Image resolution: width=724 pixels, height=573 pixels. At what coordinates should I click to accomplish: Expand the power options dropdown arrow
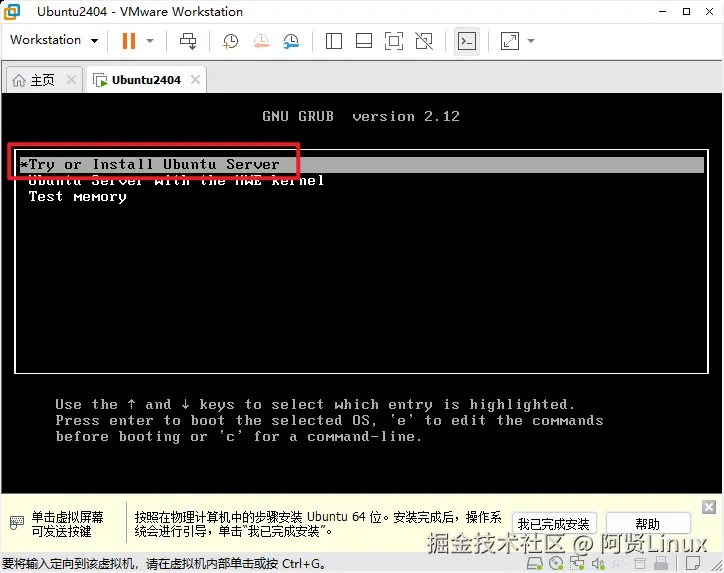tap(150, 41)
